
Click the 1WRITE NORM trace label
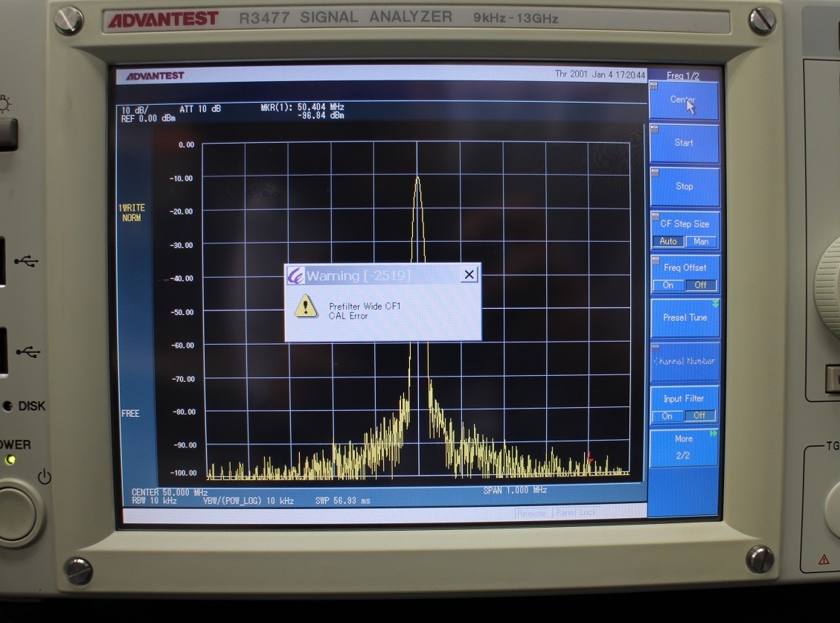(132, 213)
